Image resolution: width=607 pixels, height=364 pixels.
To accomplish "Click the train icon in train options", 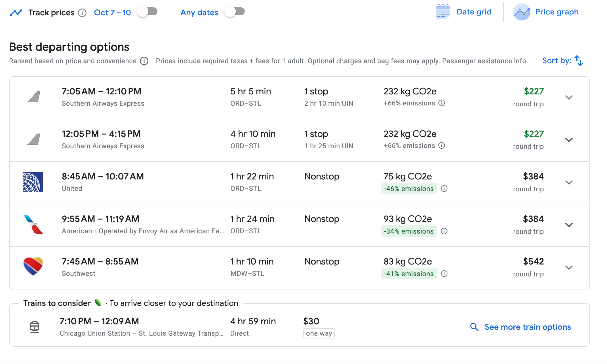I will (x=35, y=327).
